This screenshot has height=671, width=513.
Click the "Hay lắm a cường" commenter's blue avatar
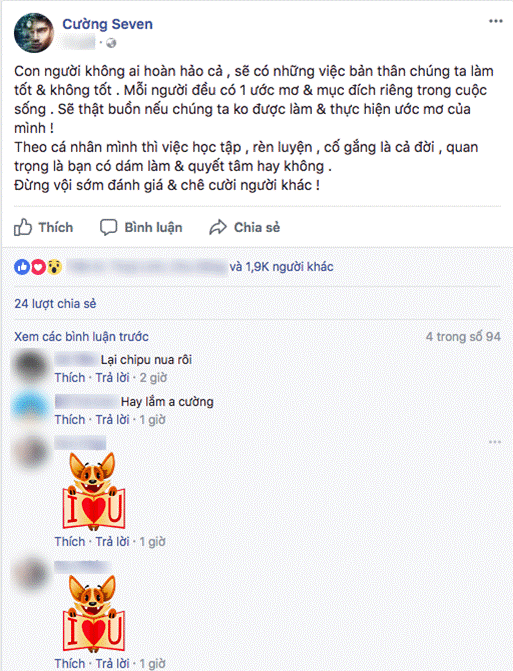(30, 407)
